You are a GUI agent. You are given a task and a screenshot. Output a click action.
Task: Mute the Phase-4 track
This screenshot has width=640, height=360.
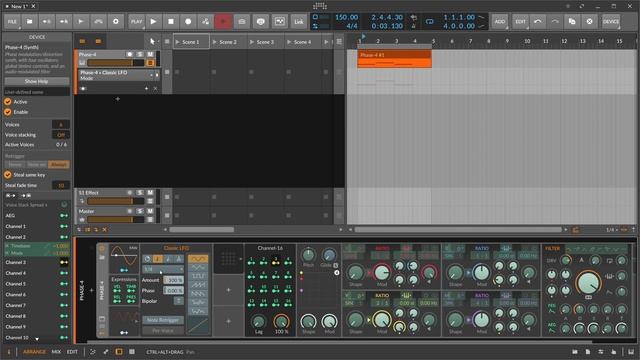click(150, 54)
